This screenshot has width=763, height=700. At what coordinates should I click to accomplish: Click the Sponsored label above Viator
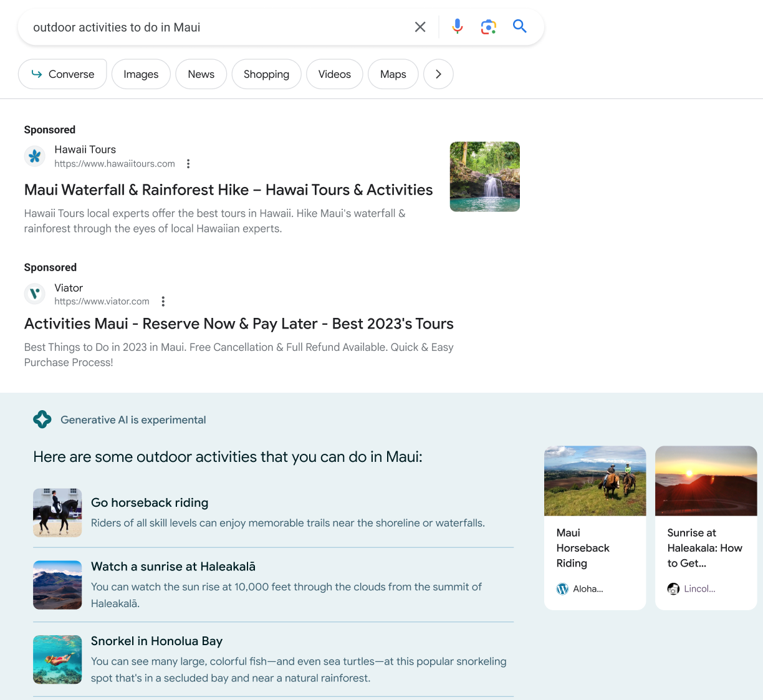(50, 267)
